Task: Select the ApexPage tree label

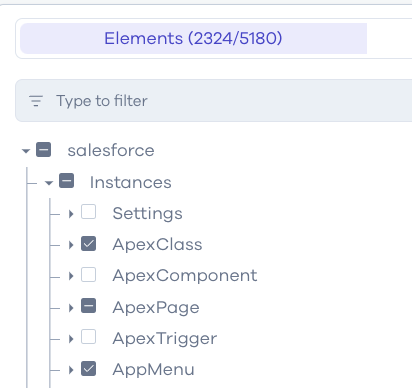Action: point(156,308)
